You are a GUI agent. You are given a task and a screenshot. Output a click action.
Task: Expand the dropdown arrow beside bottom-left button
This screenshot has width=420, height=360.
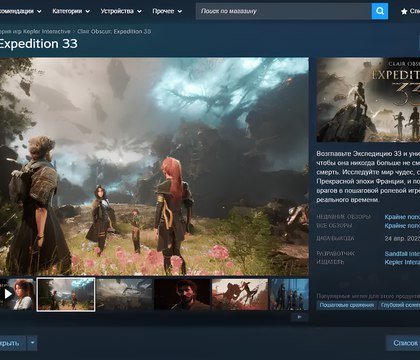point(32,343)
